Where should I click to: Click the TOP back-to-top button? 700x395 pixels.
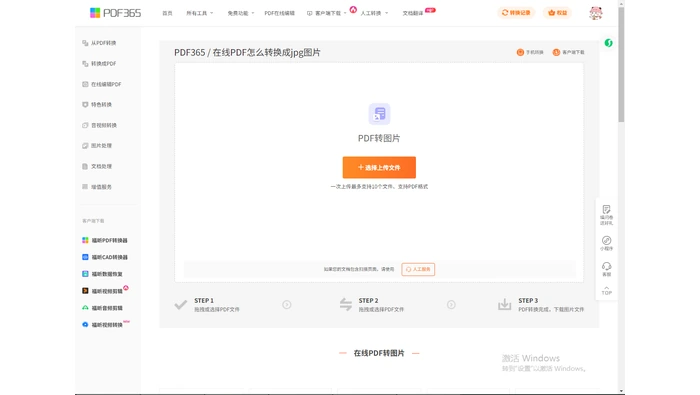(606, 291)
